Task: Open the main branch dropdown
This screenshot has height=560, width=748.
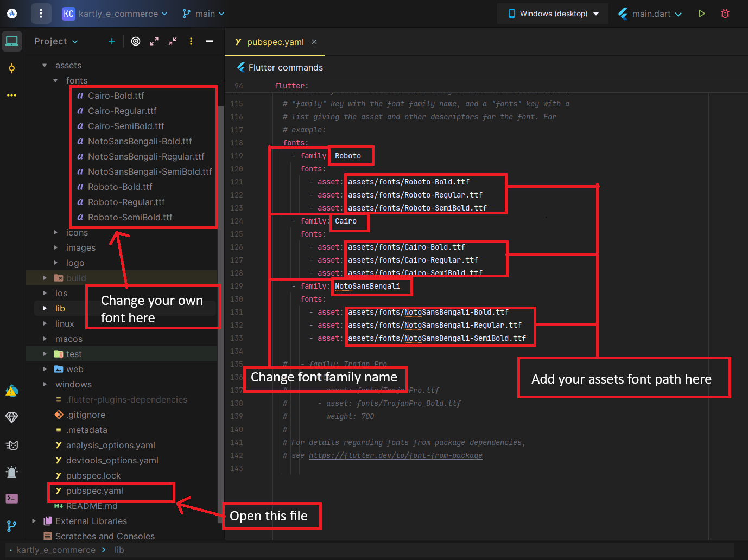Action: tap(204, 14)
